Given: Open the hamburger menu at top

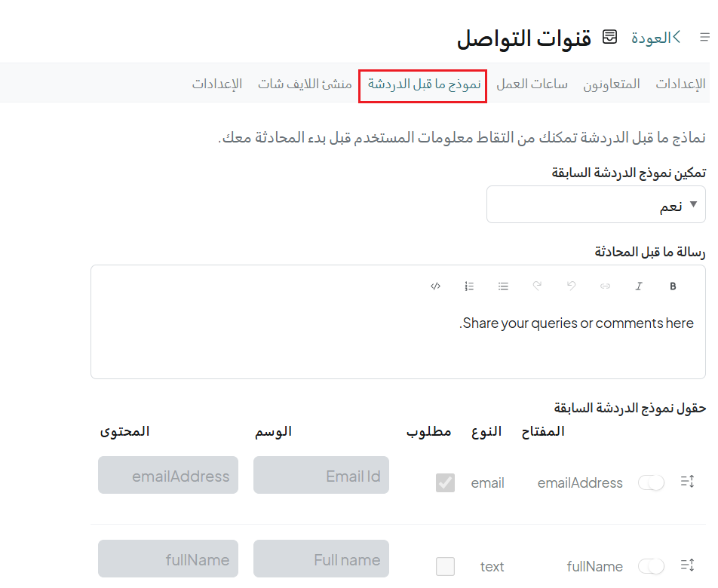Looking at the screenshot, I should pos(704,38).
